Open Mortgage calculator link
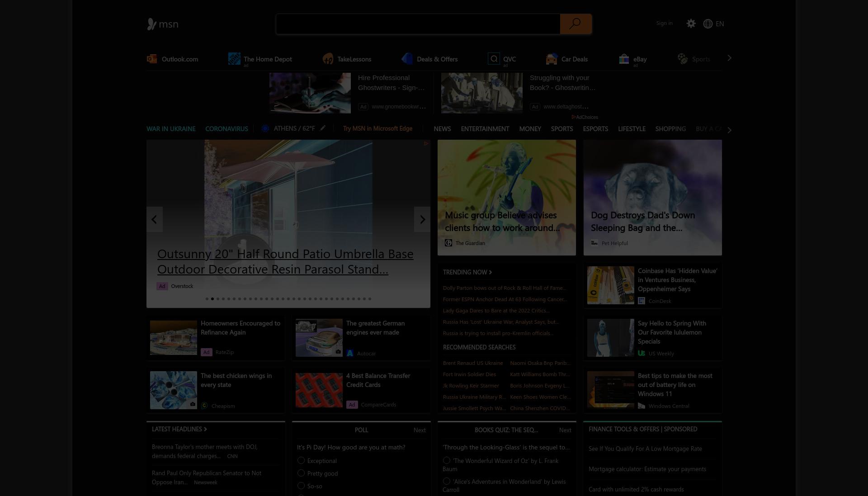This screenshot has width=868, height=496. (x=647, y=469)
